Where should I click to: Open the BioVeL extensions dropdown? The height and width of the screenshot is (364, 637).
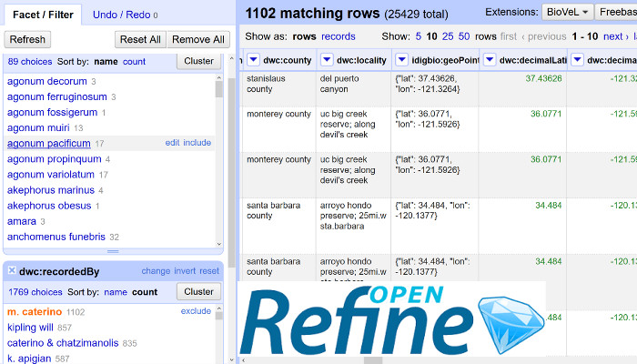click(568, 12)
